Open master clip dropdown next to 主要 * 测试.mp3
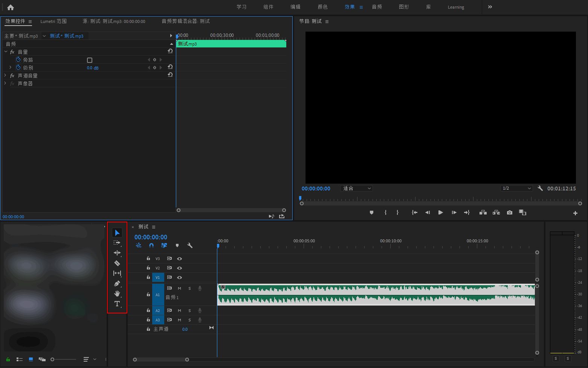The width and height of the screenshot is (588, 368). [x=44, y=36]
